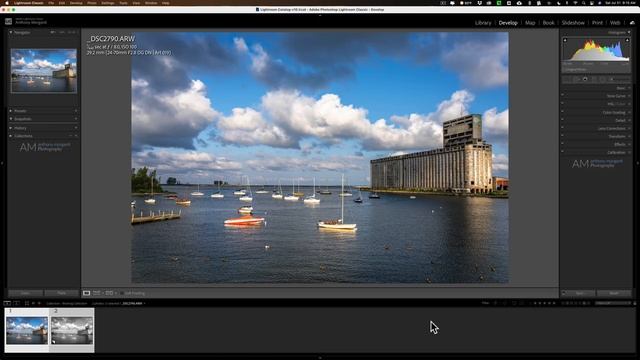Viewport: 640px width, 360px height.
Task: Expand the Collections panel
Action: 11,136
